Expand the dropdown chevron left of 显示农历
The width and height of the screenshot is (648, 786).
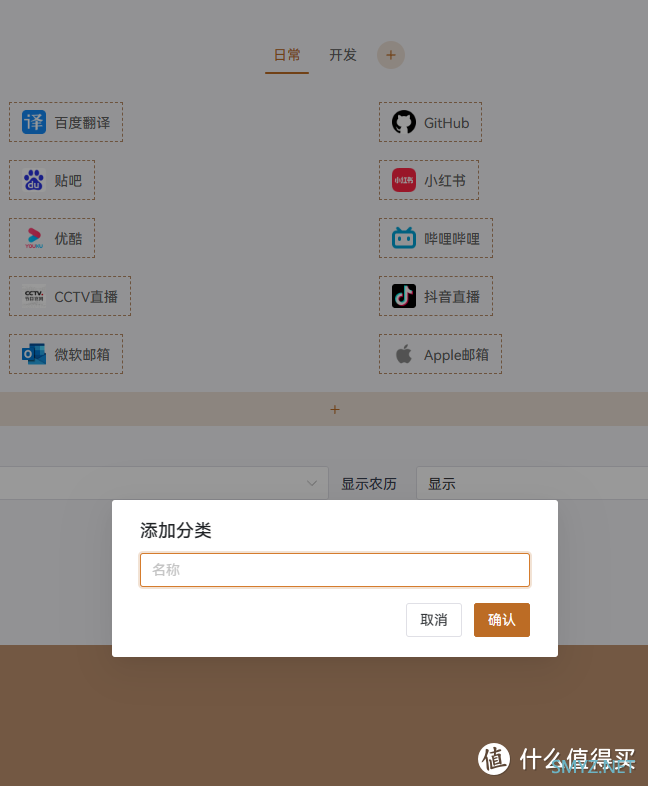pos(312,483)
